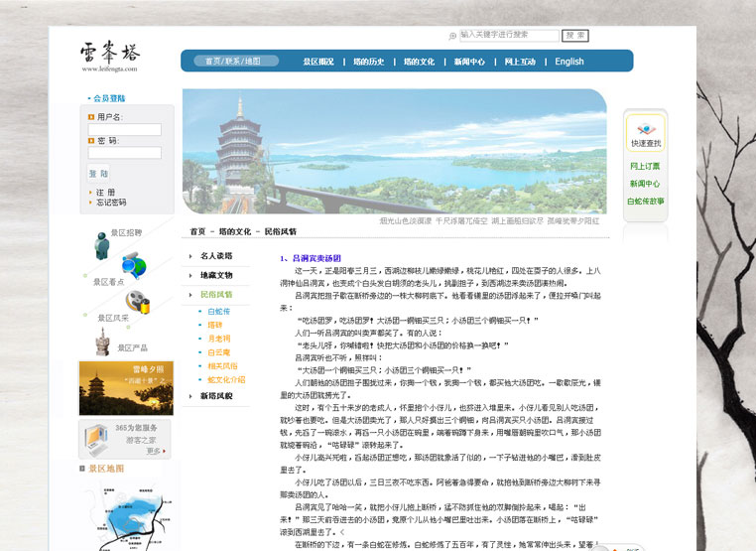
Task: Expand 新塔风貌 sidebar section
Action: 215,396
